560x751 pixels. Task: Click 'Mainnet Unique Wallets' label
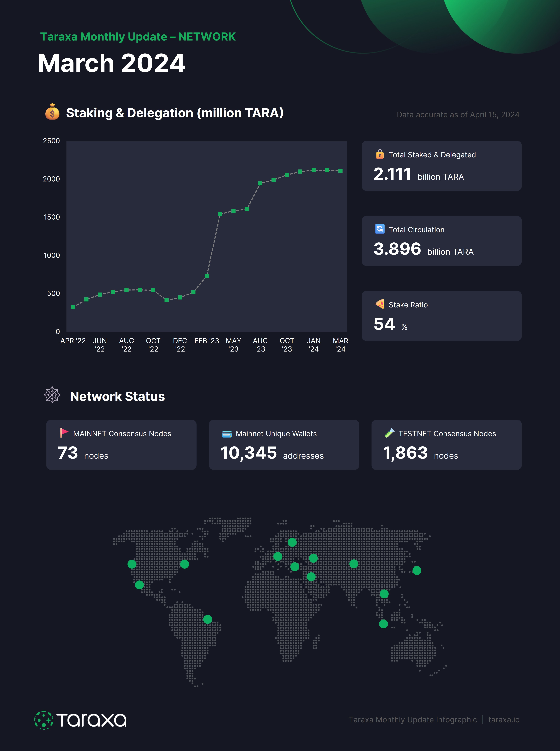[x=276, y=434]
